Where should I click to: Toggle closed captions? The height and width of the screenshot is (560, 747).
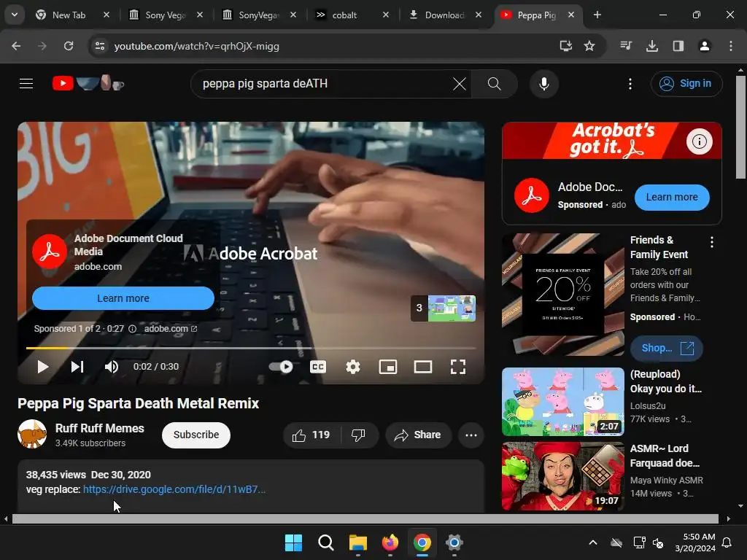318,367
